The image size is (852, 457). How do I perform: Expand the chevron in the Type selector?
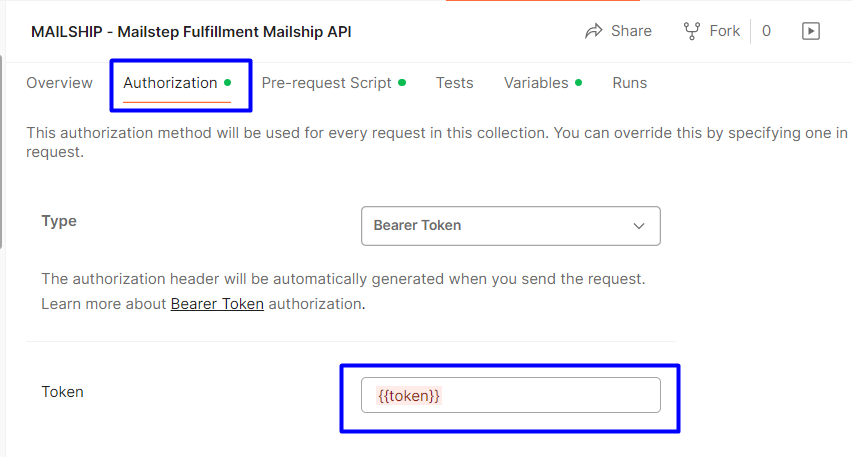click(x=639, y=226)
